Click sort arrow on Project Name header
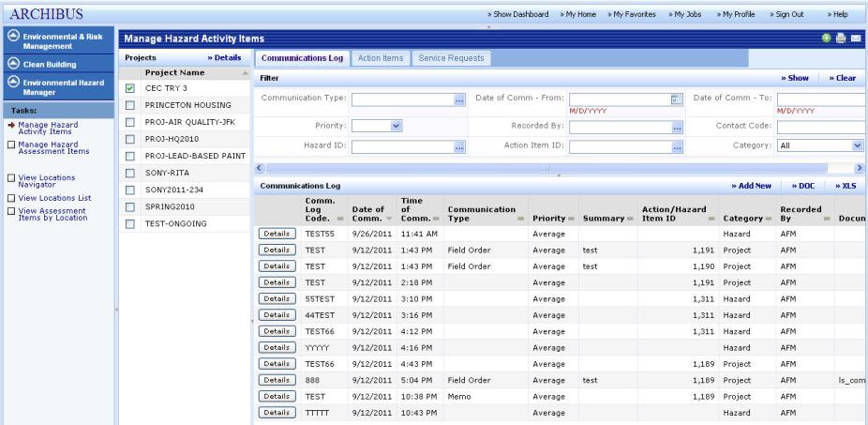868x425 pixels. [x=245, y=73]
